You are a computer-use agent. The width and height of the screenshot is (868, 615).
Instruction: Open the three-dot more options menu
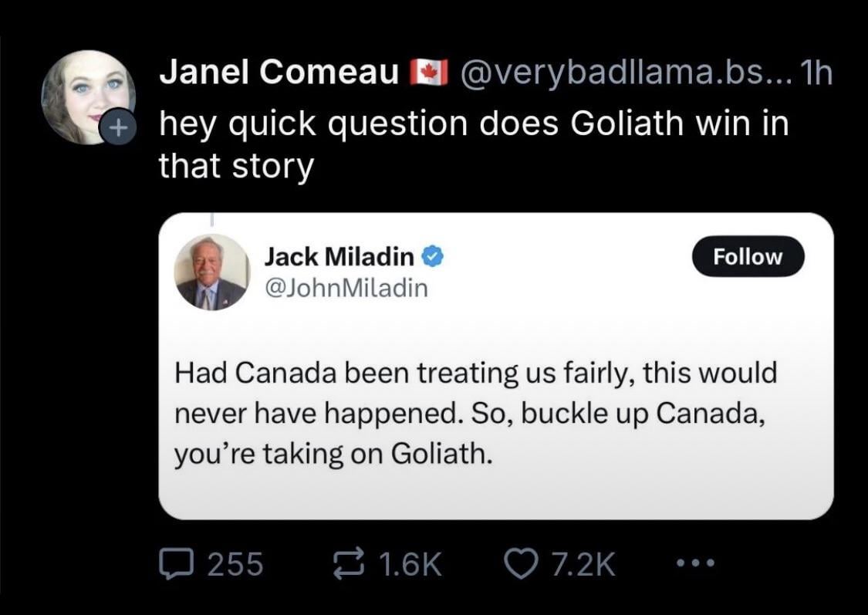pyautogui.click(x=693, y=565)
